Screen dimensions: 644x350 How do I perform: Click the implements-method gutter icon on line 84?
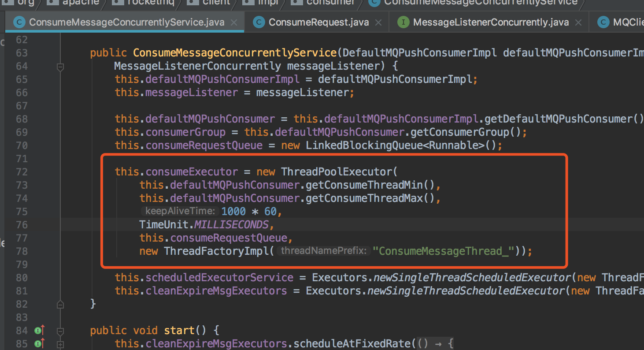click(x=40, y=330)
